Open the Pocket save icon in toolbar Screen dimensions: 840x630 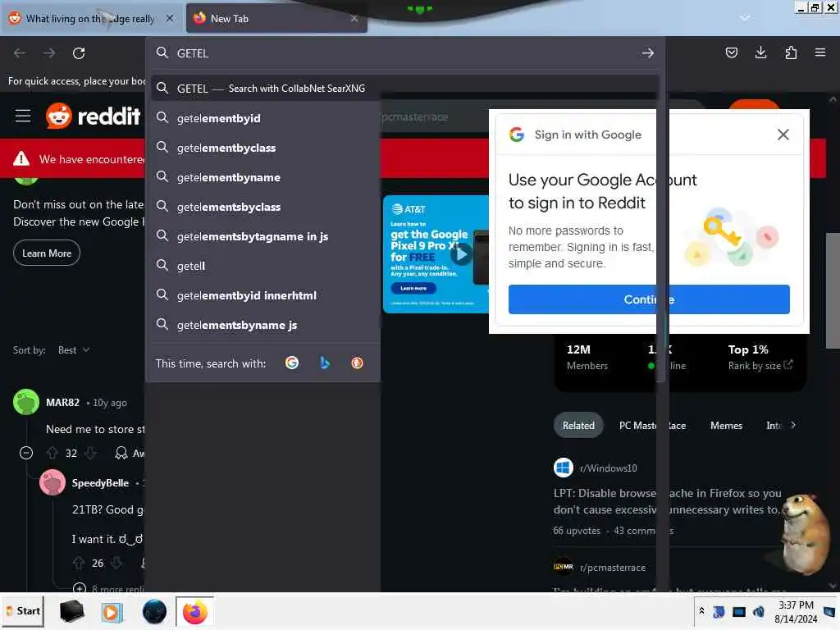pos(731,52)
